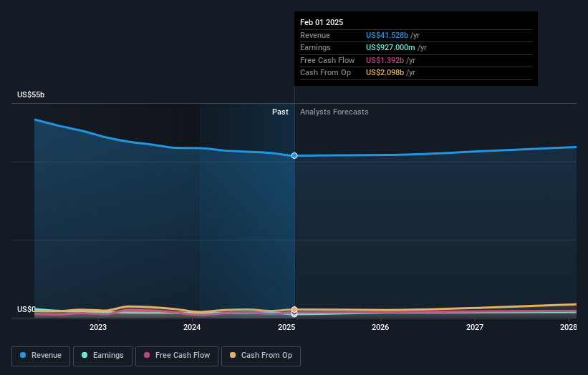This screenshot has width=588, height=375.
Task: Click the US$0 y-axis label
Action: (26, 309)
